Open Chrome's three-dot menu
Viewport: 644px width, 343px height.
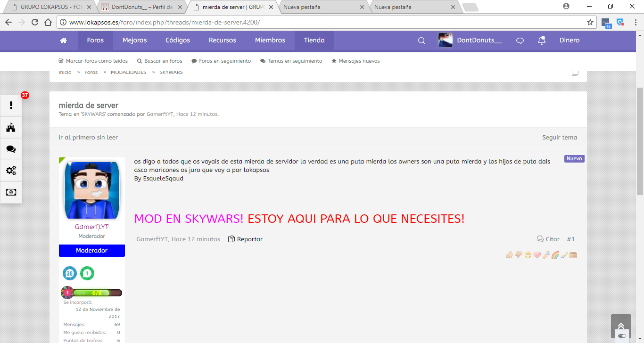(x=635, y=22)
